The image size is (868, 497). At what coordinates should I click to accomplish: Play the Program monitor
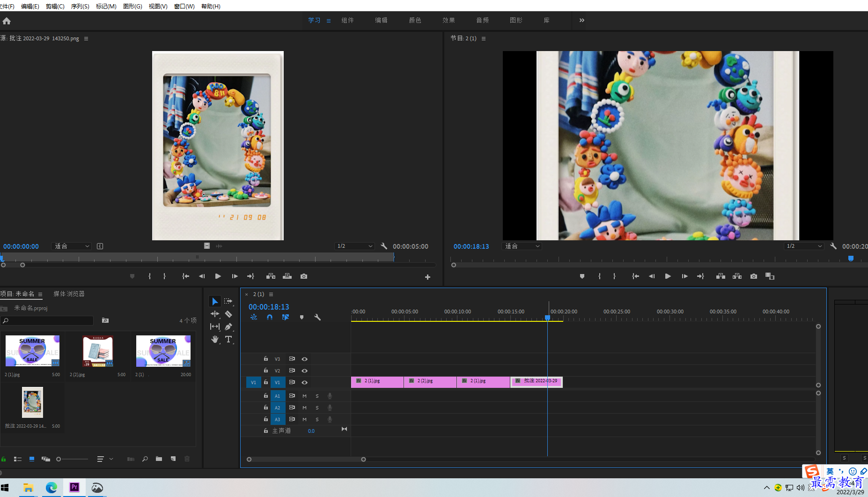[668, 276]
